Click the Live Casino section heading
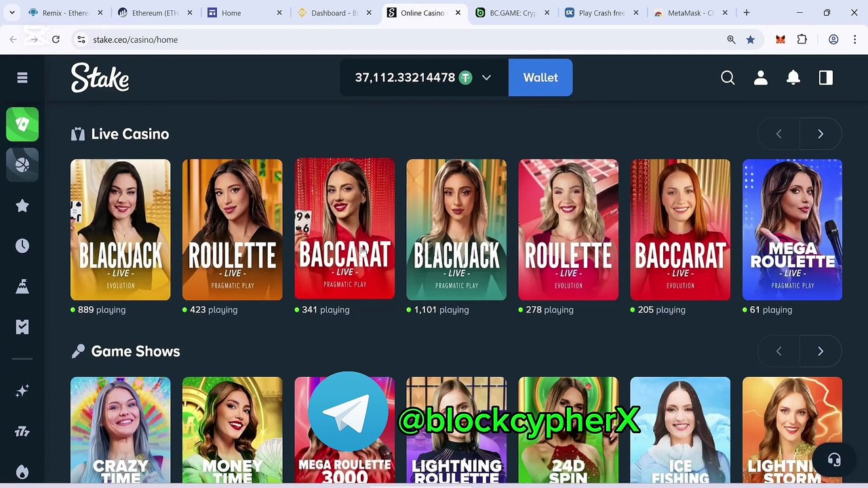Screen dimensions: 868x488 pos(130,134)
